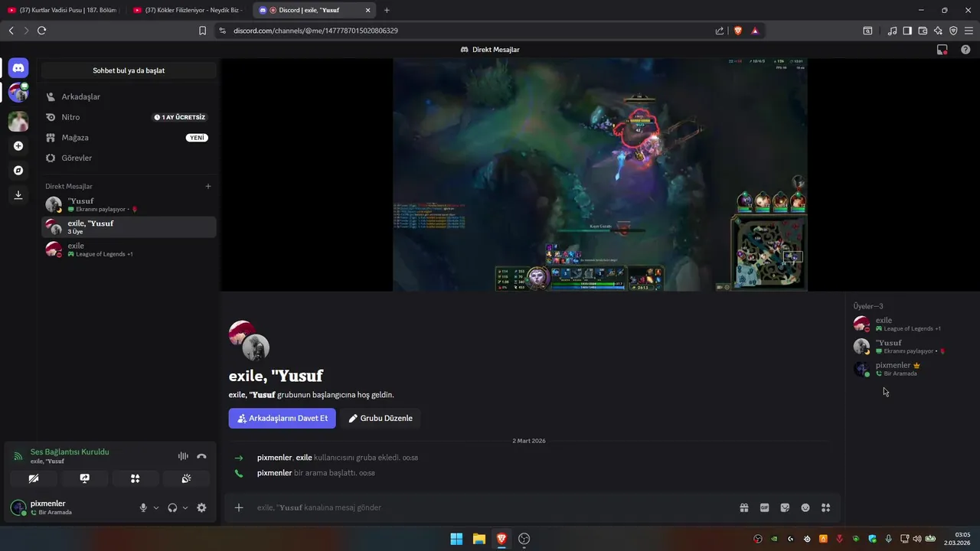The width and height of the screenshot is (980, 551).
Task: Click the Brave Rewards triangle icon
Action: click(x=755, y=31)
